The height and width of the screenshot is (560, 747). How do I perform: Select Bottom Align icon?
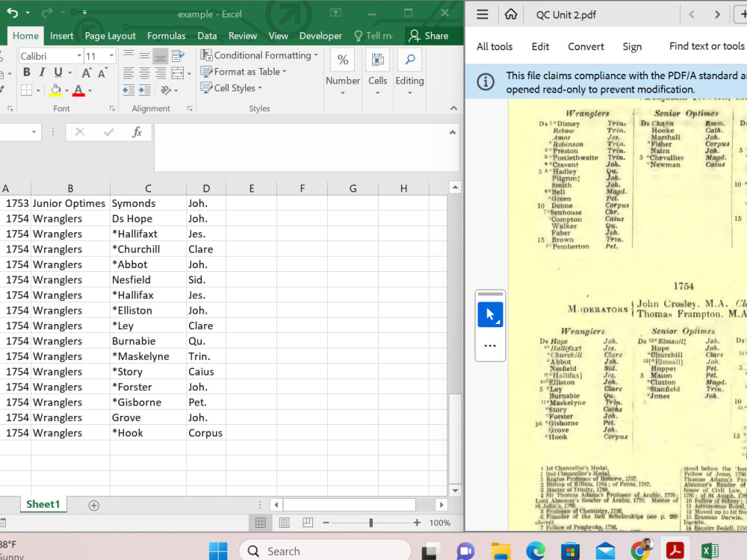[161, 56]
